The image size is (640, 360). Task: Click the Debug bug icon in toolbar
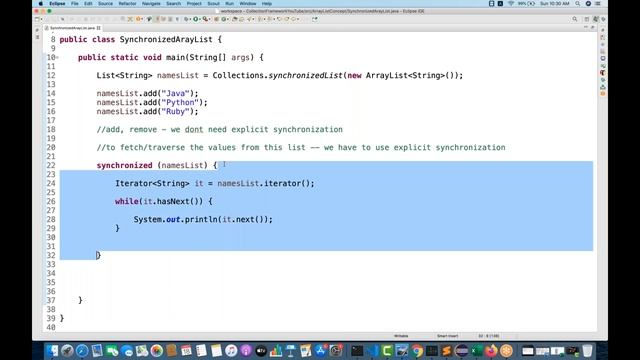coord(186,19)
